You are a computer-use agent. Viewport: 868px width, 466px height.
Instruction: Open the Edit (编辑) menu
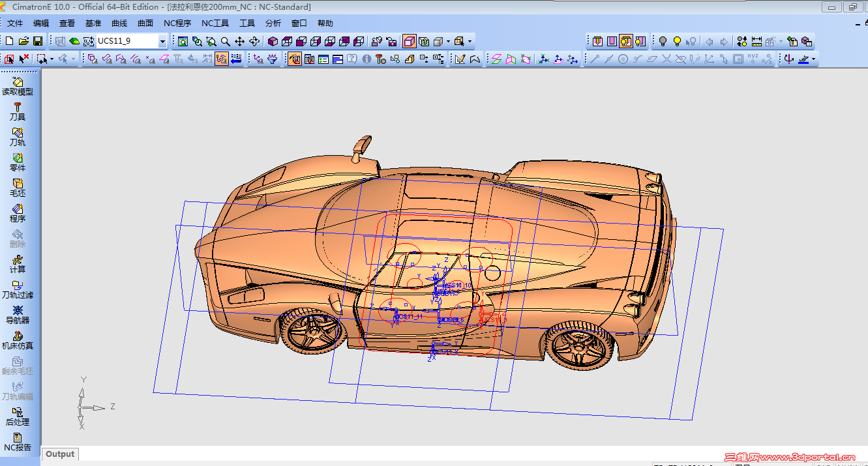tap(41, 23)
